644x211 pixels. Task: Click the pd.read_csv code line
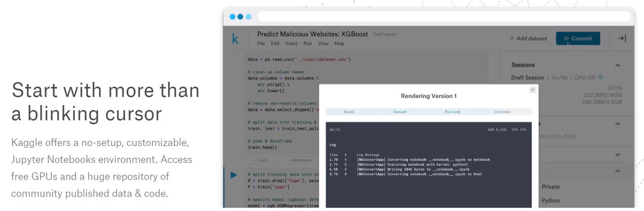tap(299, 59)
